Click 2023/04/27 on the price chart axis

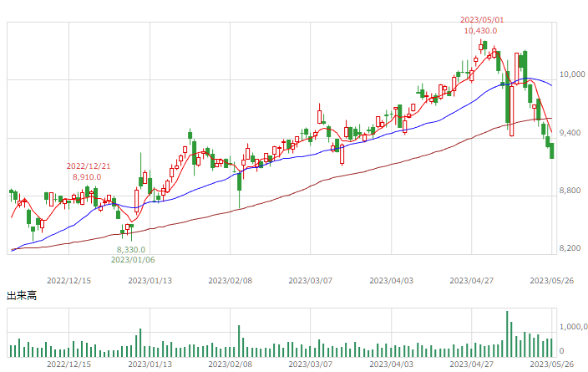472,281
